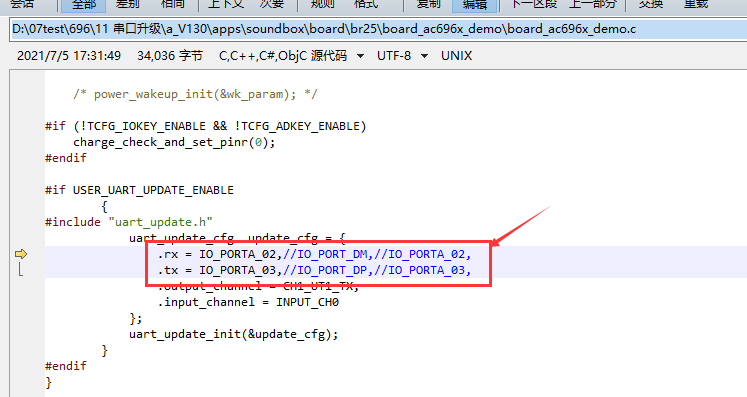Select the 上下文 (Context) toolbar button
The height and width of the screenshot is (397, 747).
tap(226, 5)
